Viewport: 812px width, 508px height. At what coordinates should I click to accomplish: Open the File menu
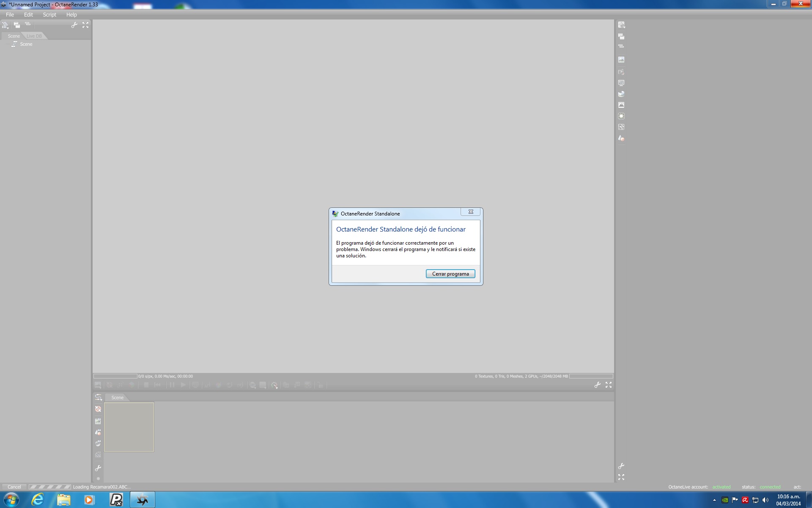tap(10, 14)
